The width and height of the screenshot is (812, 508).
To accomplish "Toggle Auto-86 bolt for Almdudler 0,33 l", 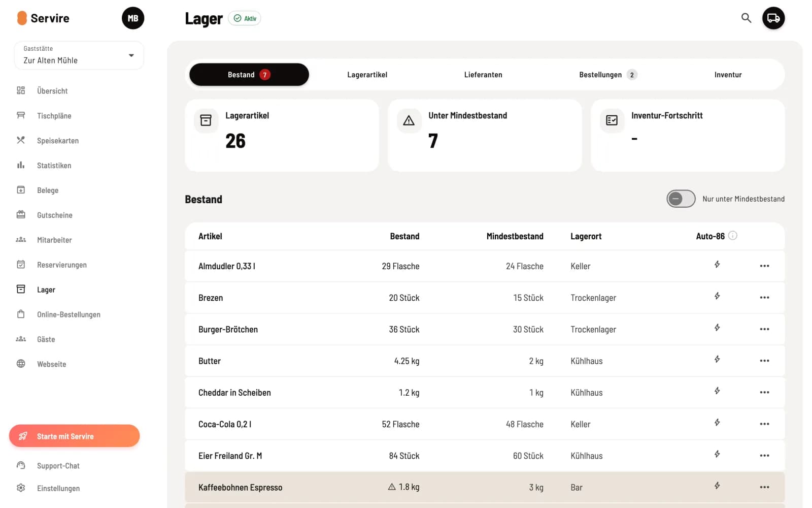I will pos(717,264).
